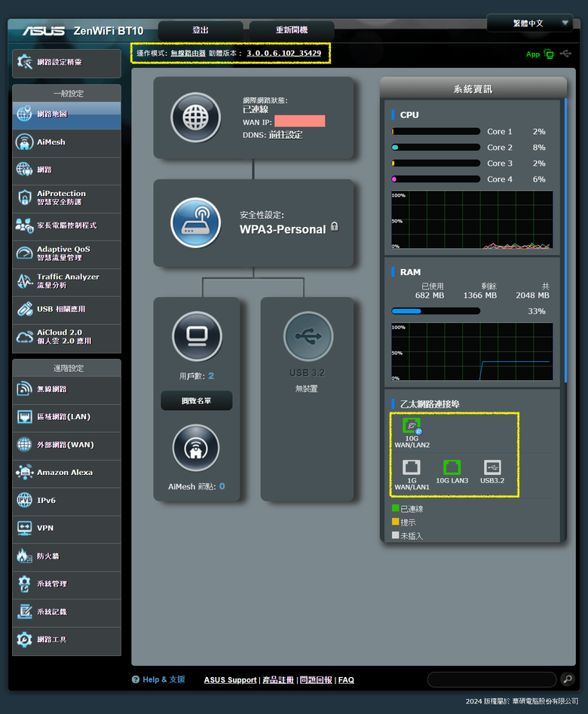Click the 10G WAN/LAN2 port icon
Image resolution: width=588 pixels, height=714 pixels.
click(412, 426)
